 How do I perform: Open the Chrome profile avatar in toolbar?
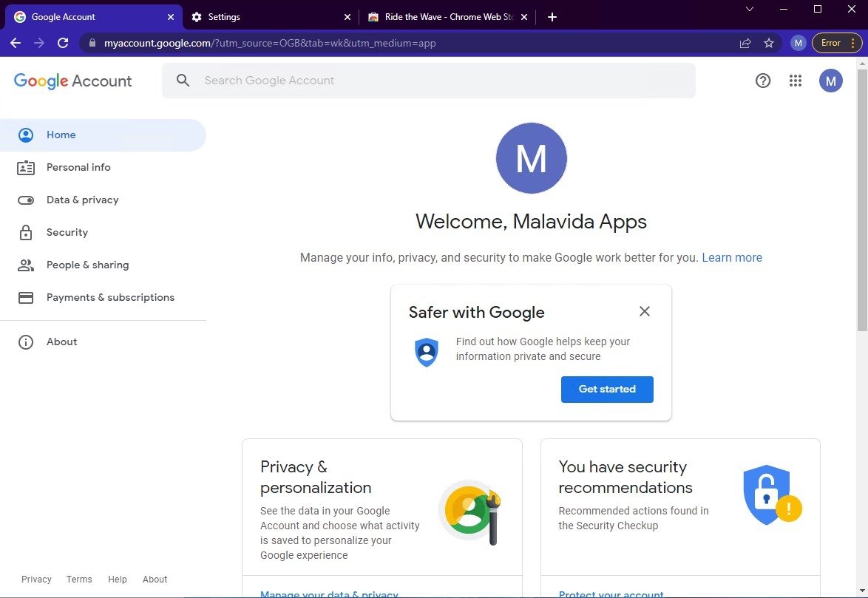click(x=798, y=43)
